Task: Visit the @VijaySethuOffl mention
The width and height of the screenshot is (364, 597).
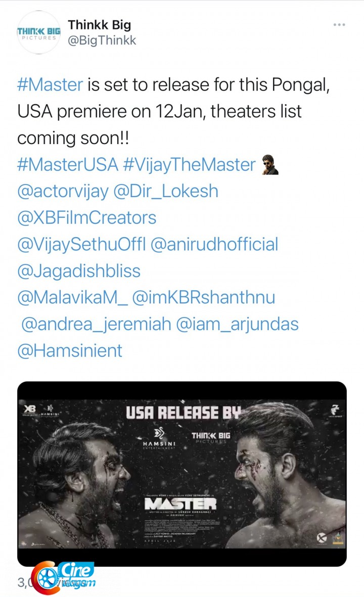Action: [81, 245]
